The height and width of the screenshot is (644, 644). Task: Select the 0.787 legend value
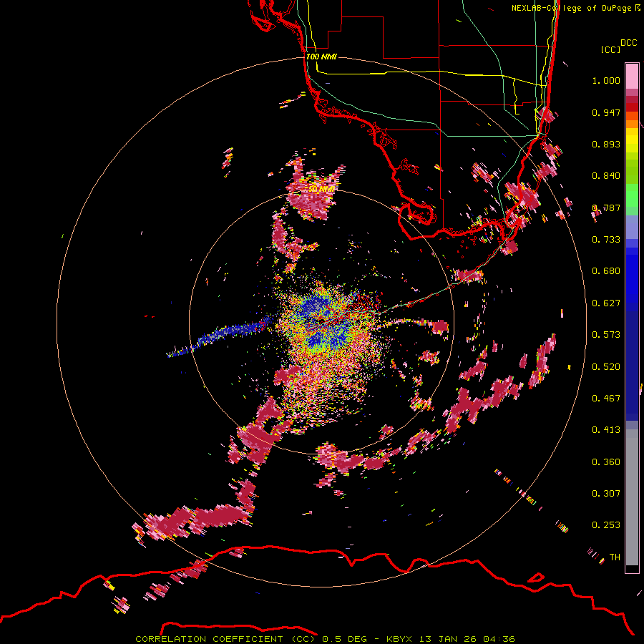606,208
